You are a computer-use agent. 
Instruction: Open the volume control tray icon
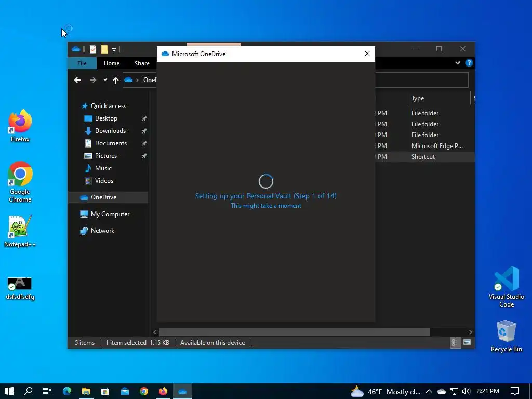click(x=466, y=392)
